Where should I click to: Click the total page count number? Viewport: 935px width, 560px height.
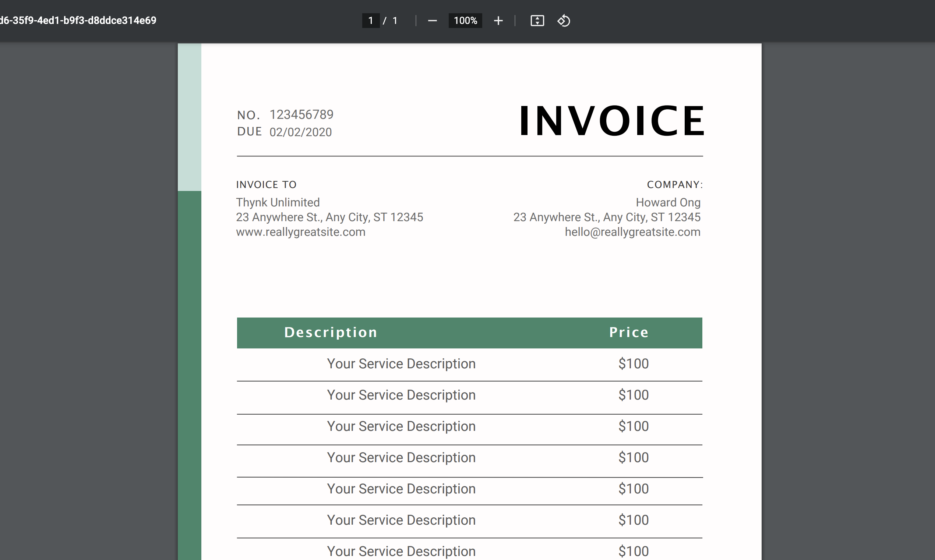(x=395, y=21)
